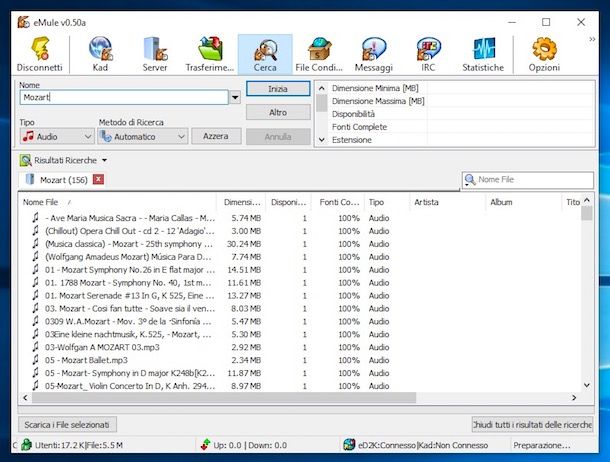Screen dimensions: 610x462
Task: Open the Server list panel
Action: (155, 54)
